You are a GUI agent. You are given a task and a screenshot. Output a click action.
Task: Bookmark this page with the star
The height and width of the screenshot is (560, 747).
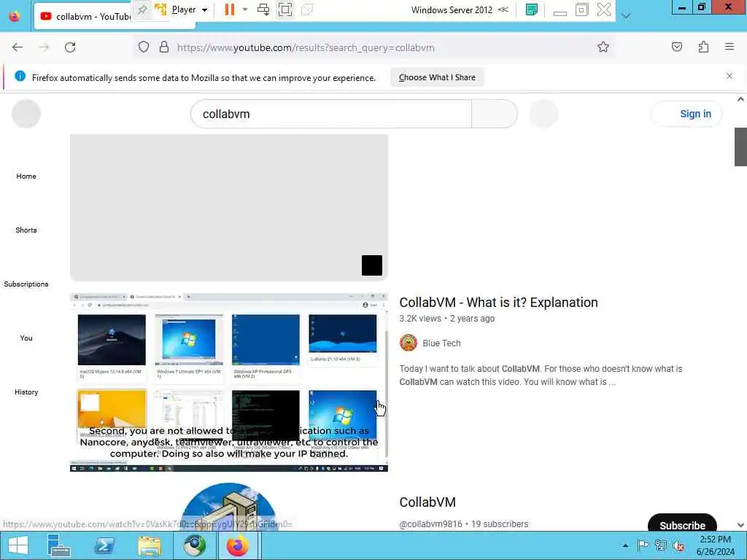(603, 47)
